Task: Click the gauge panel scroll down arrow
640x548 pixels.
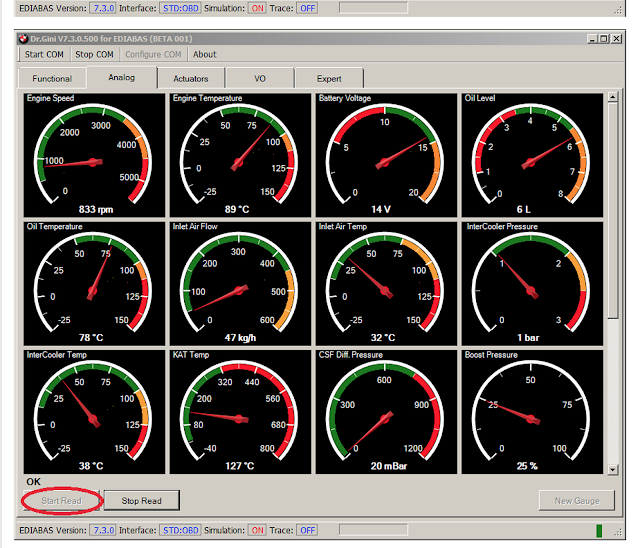Action: tap(612, 470)
